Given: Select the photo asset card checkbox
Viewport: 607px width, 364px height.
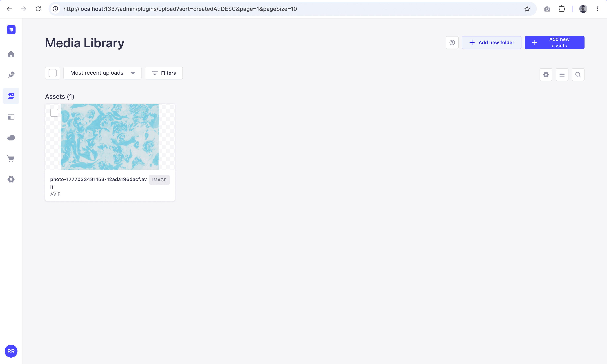Looking at the screenshot, I should point(54,113).
